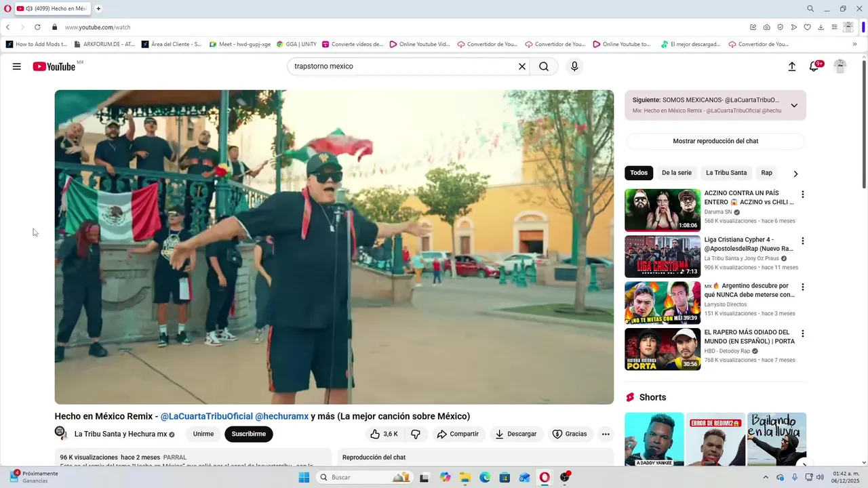Start voice search with the microphone

tap(574, 66)
